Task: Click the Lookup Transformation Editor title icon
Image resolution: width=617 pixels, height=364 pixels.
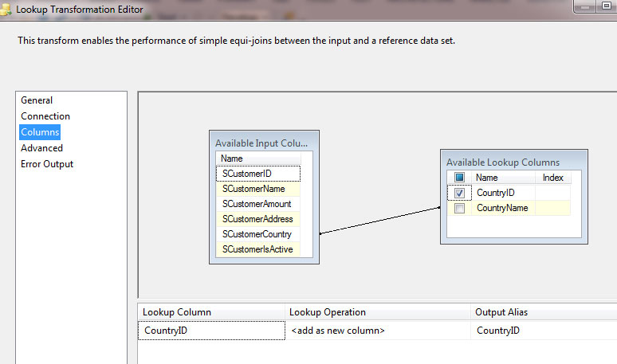Action: coord(6,10)
